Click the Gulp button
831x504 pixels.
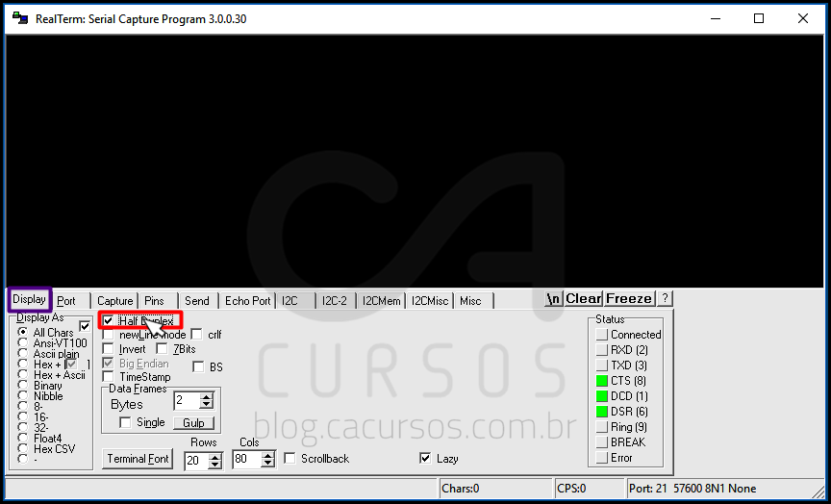[193, 423]
